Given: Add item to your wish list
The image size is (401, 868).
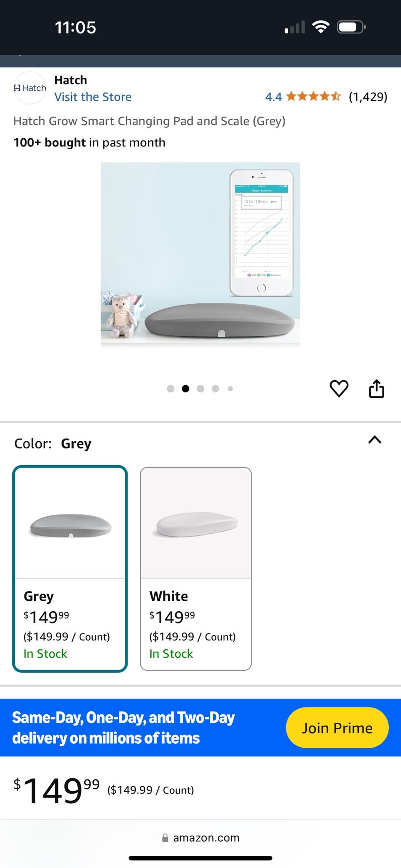Looking at the screenshot, I should [x=339, y=388].
